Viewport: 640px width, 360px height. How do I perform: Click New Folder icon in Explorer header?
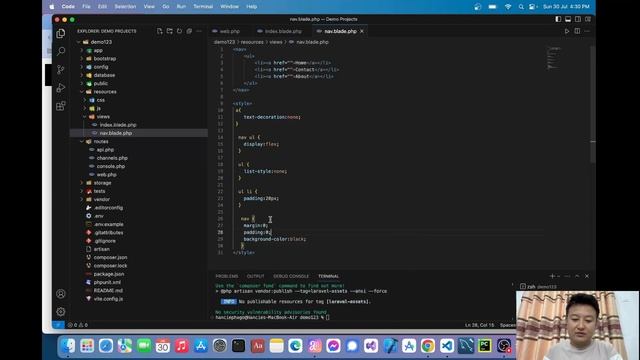pyautogui.click(x=169, y=31)
